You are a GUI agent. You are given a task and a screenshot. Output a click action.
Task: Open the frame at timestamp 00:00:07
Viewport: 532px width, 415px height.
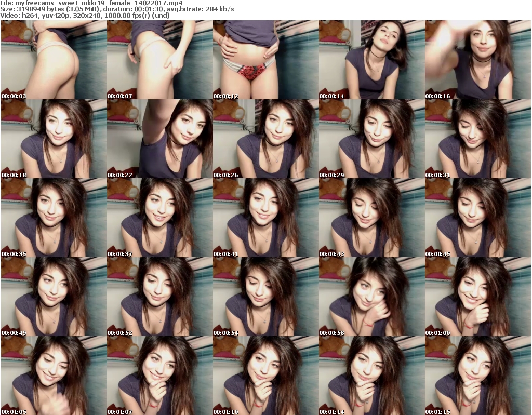point(160,60)
